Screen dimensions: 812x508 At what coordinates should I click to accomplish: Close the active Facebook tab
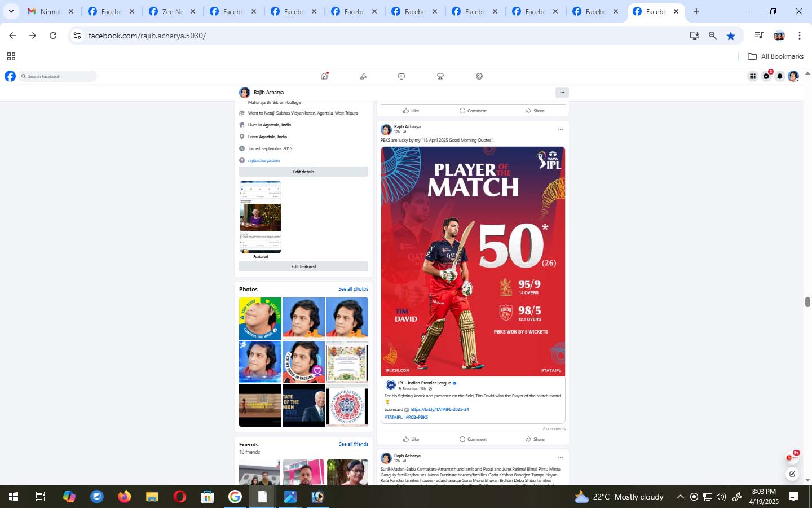[x=676, y=11]
